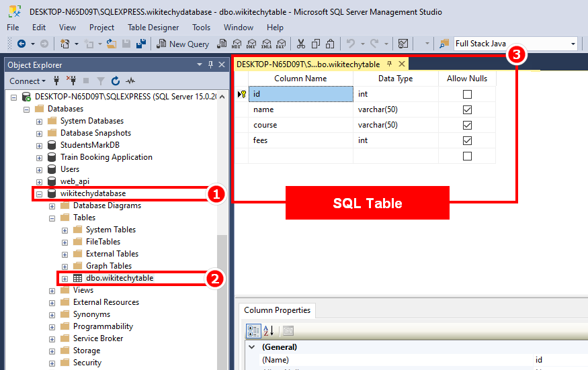The image size is (588, 370).
Task: Show column properties in categorized view
Action: pyautogui.click(x=253, y=330)
